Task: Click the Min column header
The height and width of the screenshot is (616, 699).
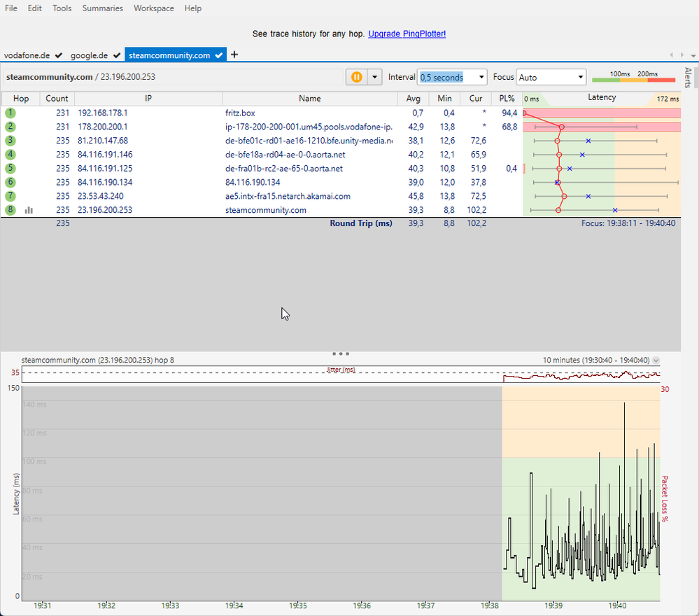Action: click(444, 99)
